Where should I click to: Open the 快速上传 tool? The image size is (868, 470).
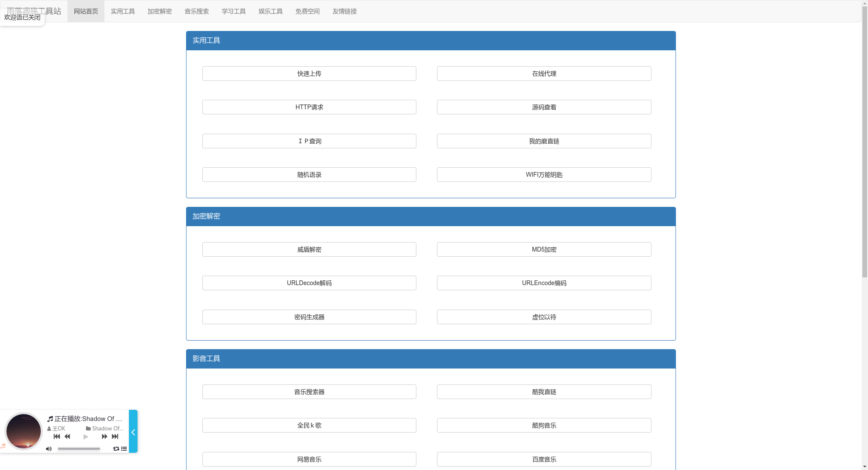coord(309,74)
